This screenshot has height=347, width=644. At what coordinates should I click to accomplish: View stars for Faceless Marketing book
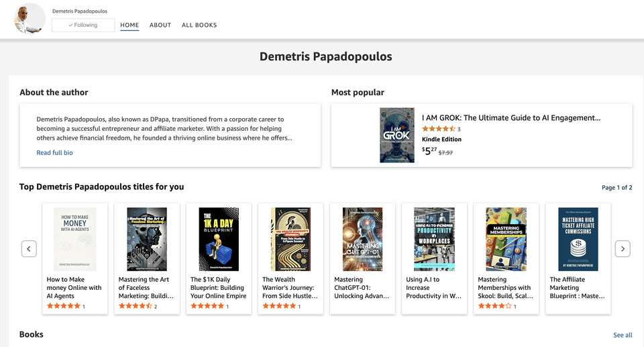(135, 306)
